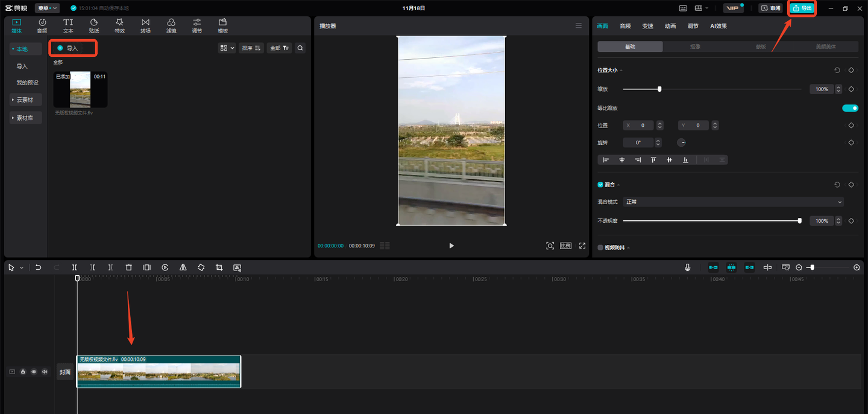Open the 混合模式 blend mode dropdown
The height and width of the screenshot is (414, 868).
[x=733, y=202]
